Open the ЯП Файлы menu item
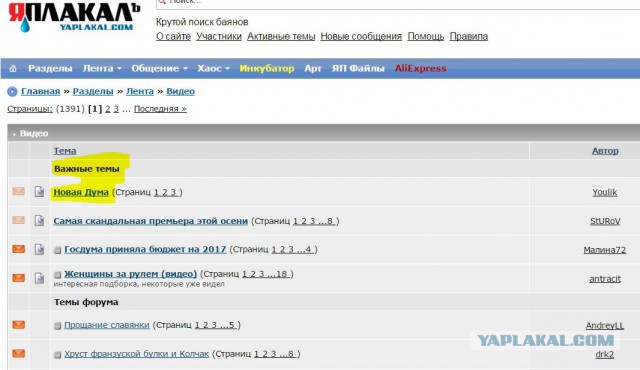Image resolution: width=640 pixels, height=370 pixels. [x=358, y=69]
